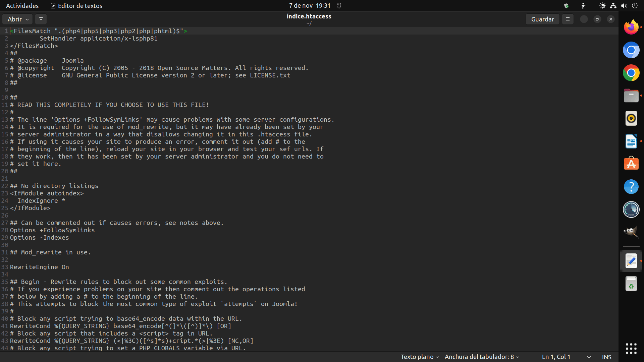The height and width of the screenshot is (362, 644).
Task: Open Rhythmbox music player from the dock
Action: pyautogui.click(x=631, y=118)
